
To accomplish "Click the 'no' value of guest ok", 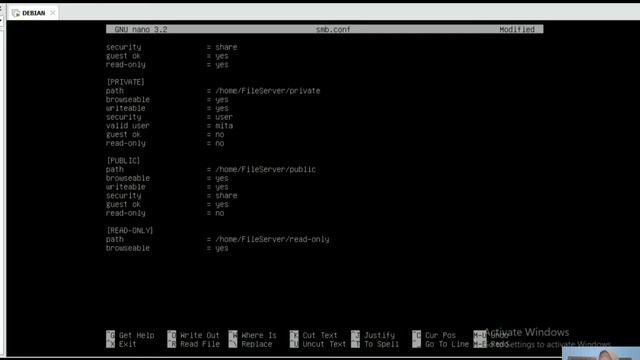I will (220, 135).
